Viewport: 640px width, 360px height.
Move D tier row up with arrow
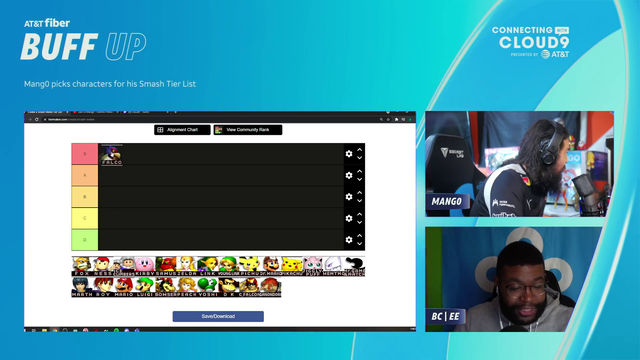360,236
